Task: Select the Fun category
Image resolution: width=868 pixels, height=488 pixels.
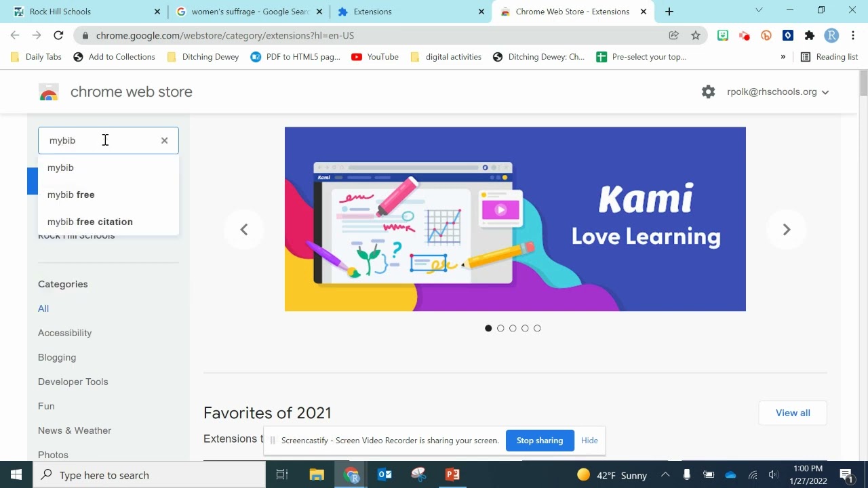Action: pyautogui.click(x=46, y=406)
